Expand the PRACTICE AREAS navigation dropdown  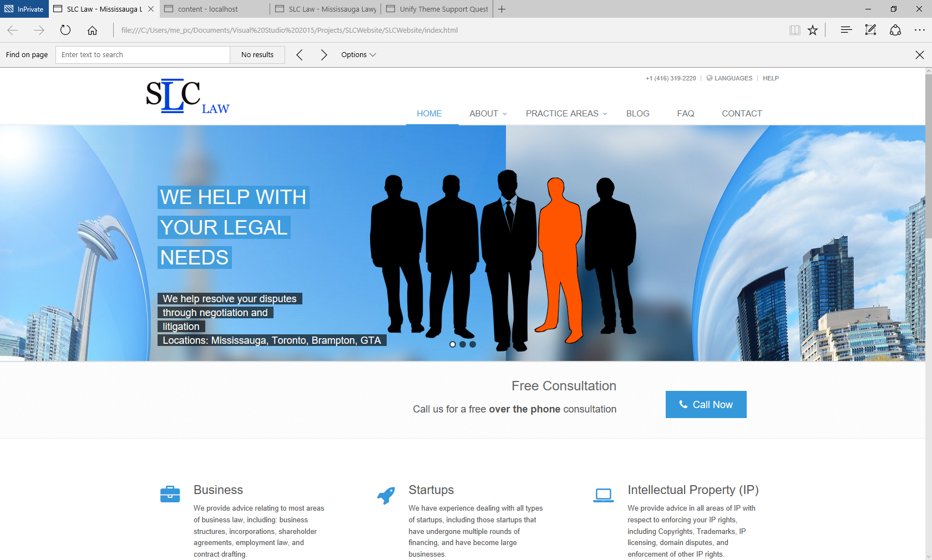point(566,113)
